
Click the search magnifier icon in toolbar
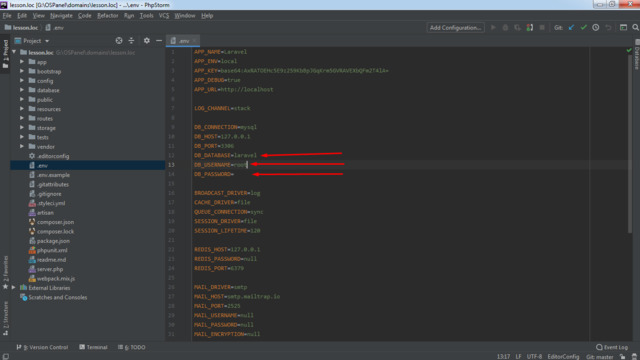coord(636,28)
